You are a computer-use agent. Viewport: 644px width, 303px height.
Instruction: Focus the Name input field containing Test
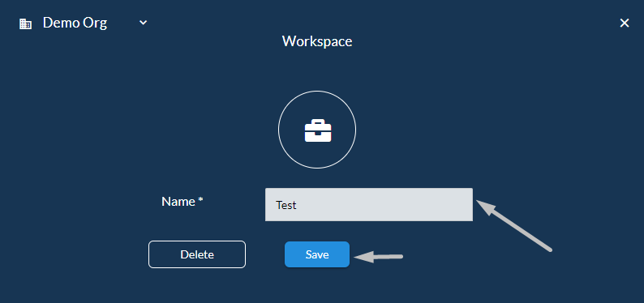point(369,205)
